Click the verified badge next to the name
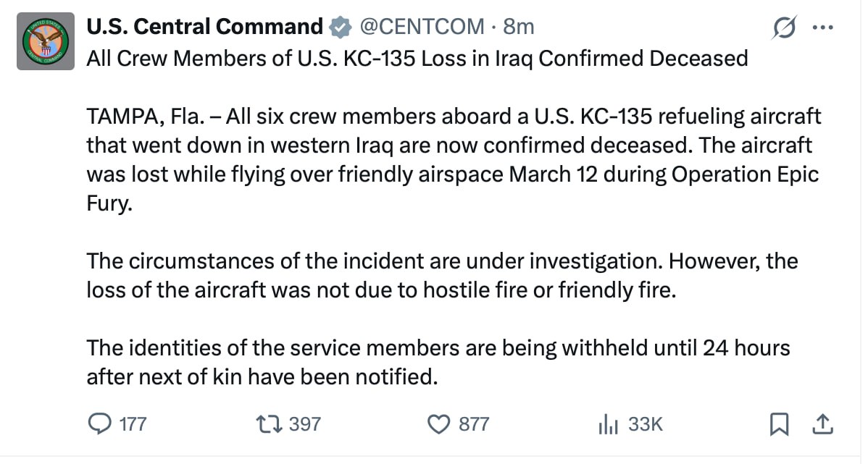 click(338, 28)
